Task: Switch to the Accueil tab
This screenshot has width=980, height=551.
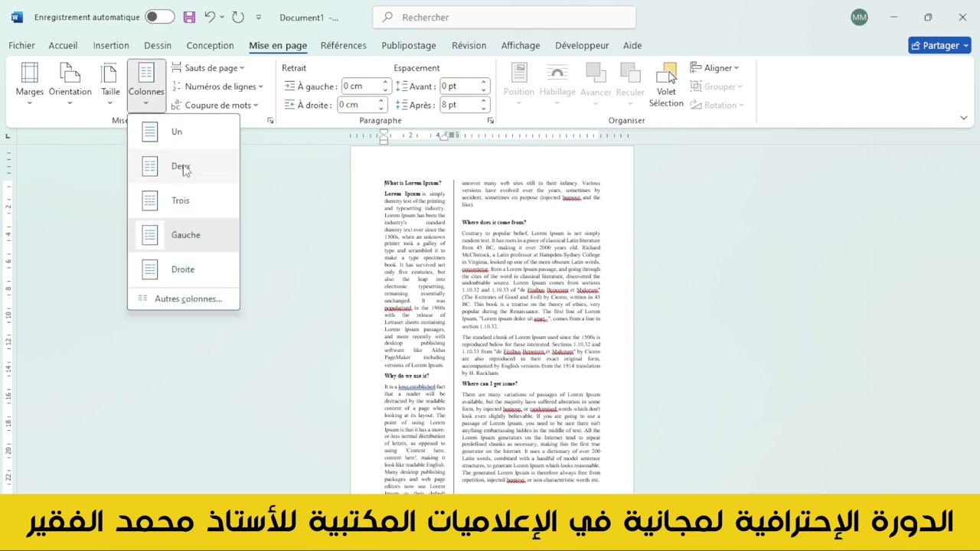Action: coord(63,45)
